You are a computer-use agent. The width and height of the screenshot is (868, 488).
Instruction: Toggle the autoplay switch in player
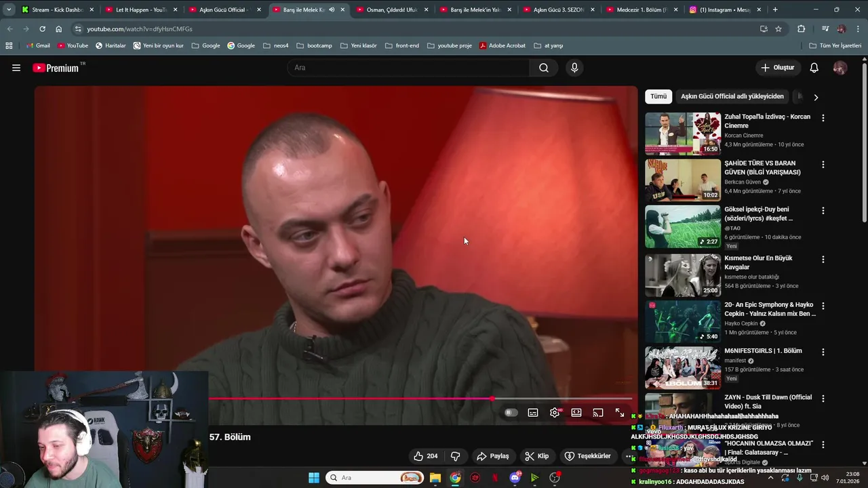pos(511,413)
